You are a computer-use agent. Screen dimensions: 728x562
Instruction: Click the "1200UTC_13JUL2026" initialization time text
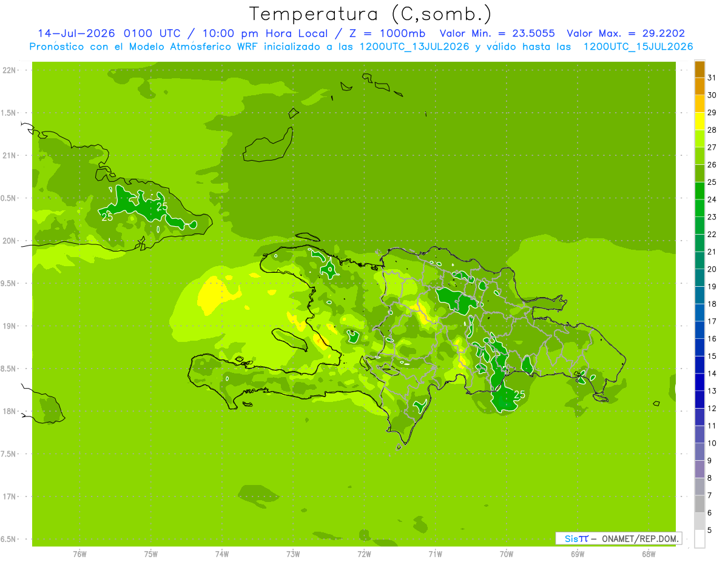tap(414, 47)
